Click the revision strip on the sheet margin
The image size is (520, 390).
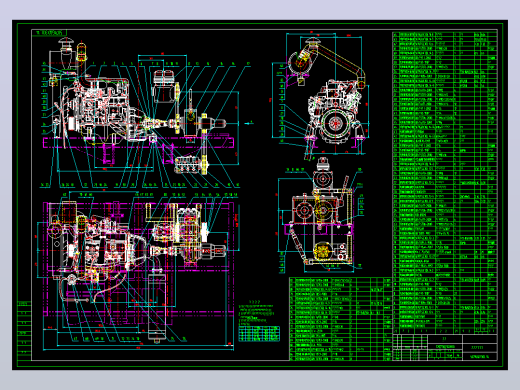[24, 330]
